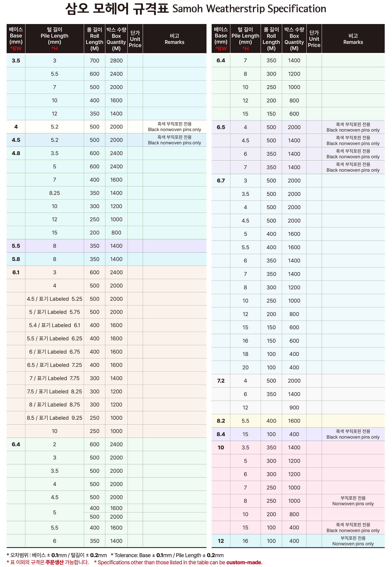
Task: Click pile length '18' in 6.7 section
Action: click(245, 354)
